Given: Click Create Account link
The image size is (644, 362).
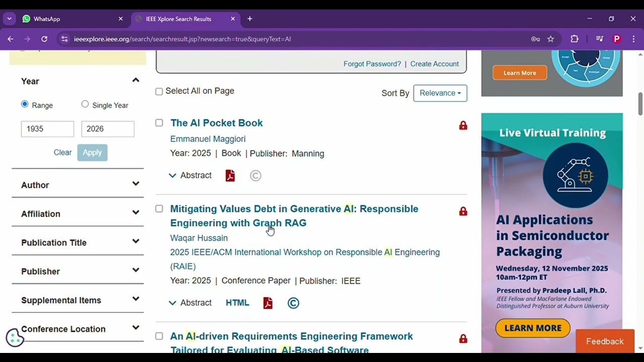Looking at the screenshot, I should click(435, 64).
